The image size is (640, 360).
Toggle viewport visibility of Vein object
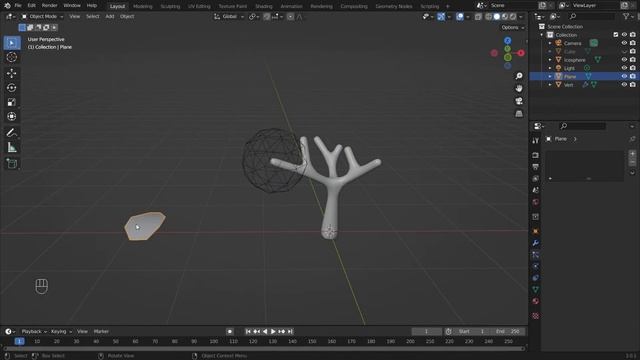click(624, 85)
